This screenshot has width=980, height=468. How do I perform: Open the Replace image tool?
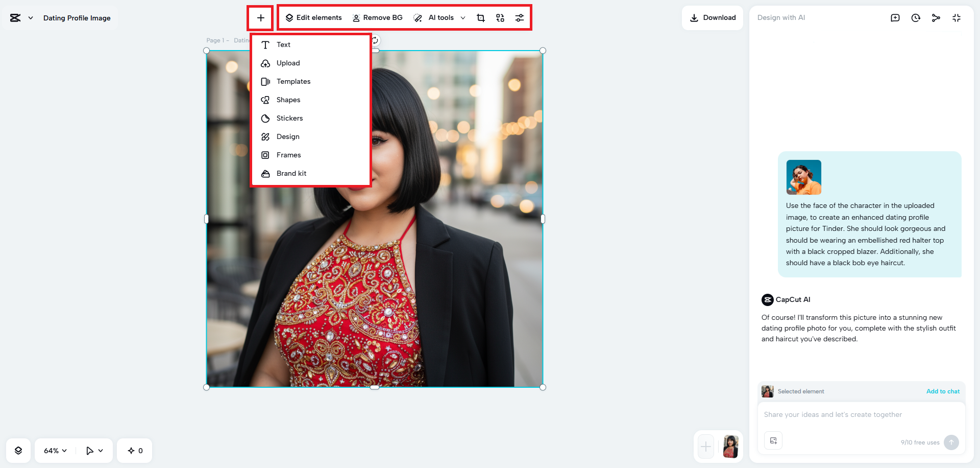coord(500,17)
